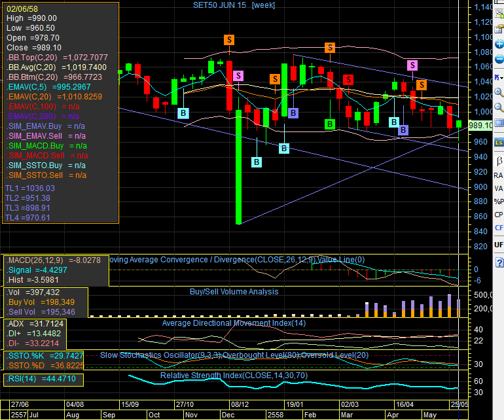The height and width of the screenshot is (420, 504).
Task: Click the tall green December candlestick
Action: [x=238, y=167]
